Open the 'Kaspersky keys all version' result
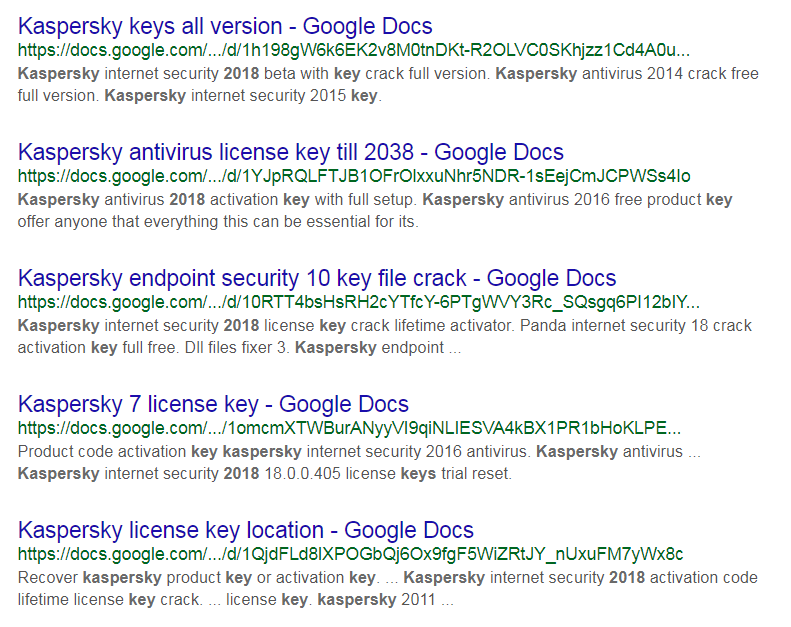 pos(225,26)
